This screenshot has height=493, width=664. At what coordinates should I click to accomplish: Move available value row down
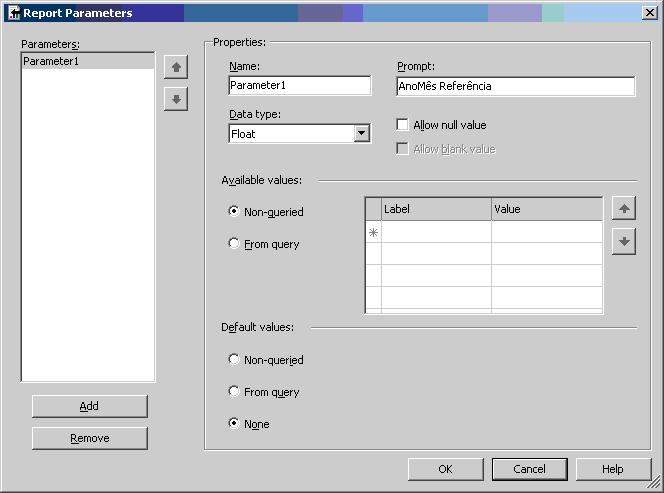623,241
